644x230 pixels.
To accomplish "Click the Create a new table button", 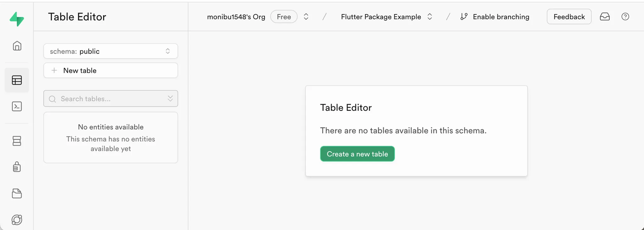I will click(357, 154).
